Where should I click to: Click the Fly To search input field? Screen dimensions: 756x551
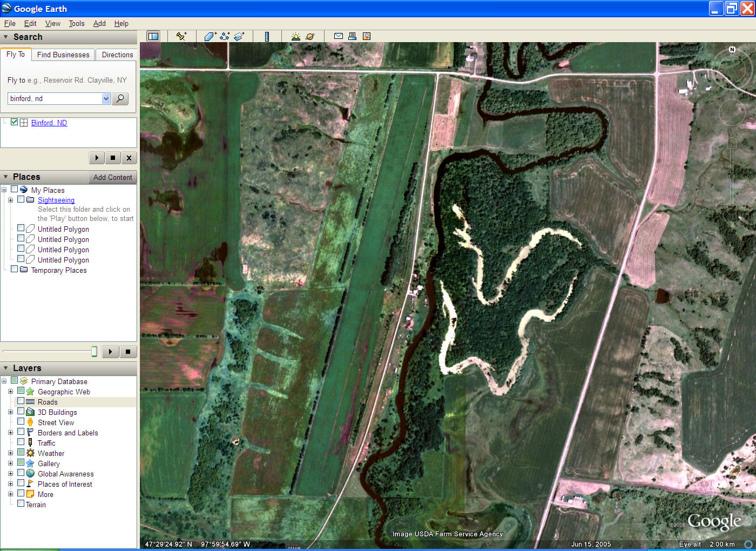(x=55, y=98)
